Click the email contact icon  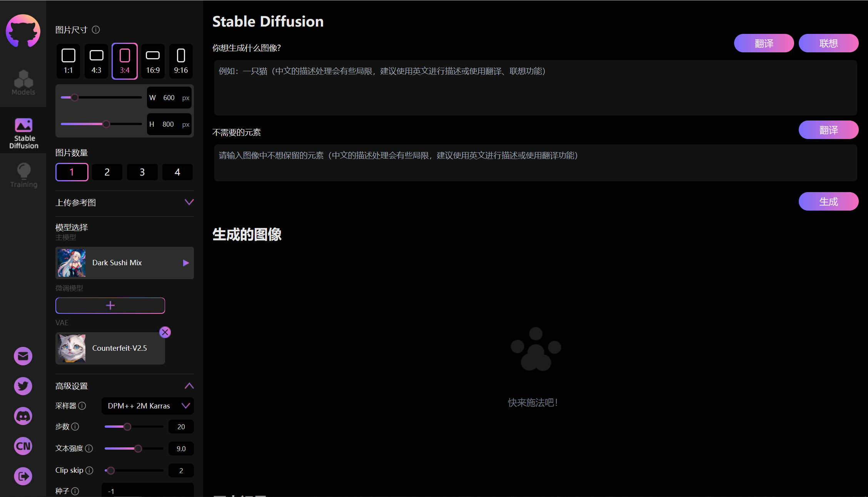24,356
